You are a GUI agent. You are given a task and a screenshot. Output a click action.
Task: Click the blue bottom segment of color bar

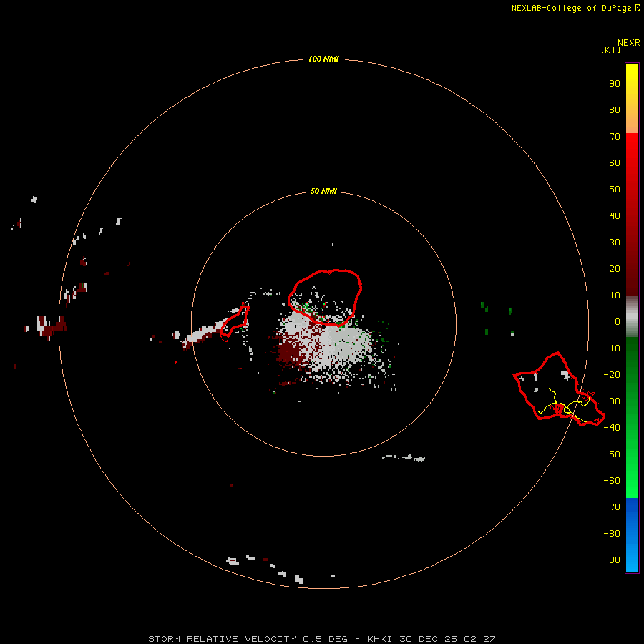pos(632,535)
